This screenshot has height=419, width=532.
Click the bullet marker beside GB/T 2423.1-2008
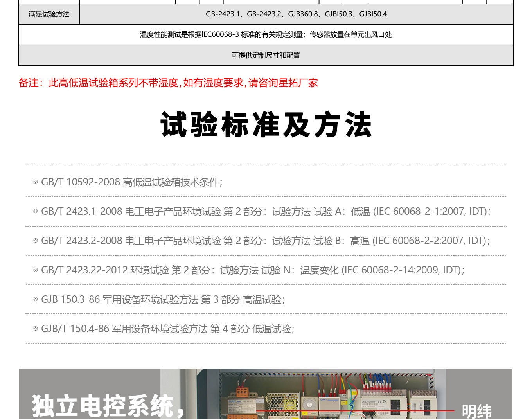tap(36, 211)
